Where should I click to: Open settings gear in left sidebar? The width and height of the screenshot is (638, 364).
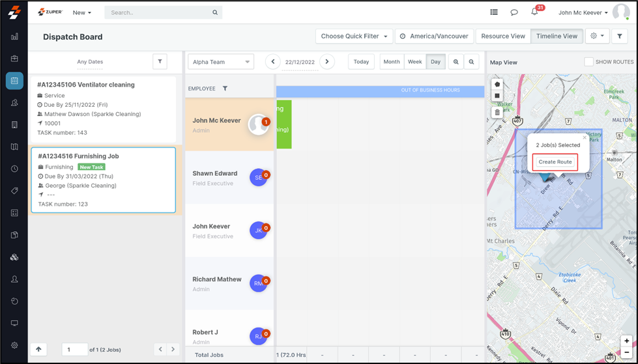pos(14,345)
